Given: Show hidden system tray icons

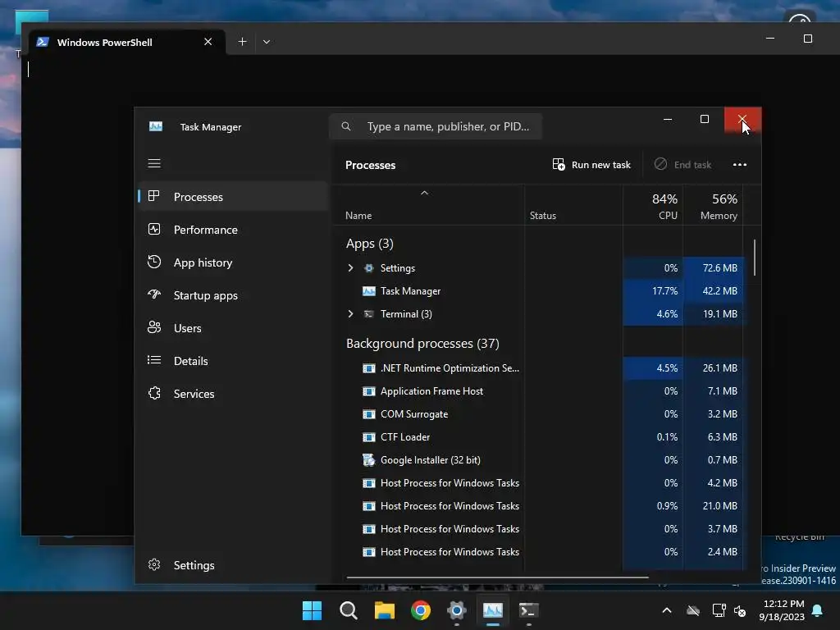Looking at the screenshot, I should (x=667, y=610).
